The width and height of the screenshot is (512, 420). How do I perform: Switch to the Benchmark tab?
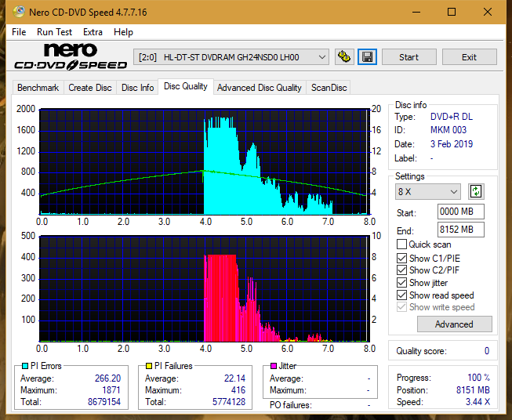tap(38, 88)
